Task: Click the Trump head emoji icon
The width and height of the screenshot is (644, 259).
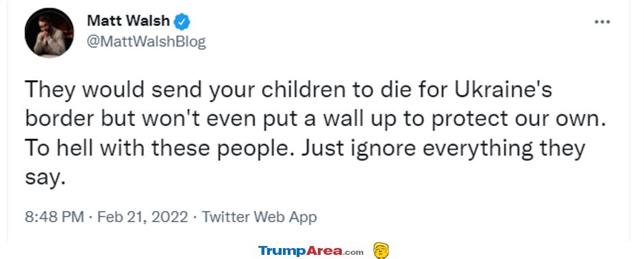Action: point(381,250)
